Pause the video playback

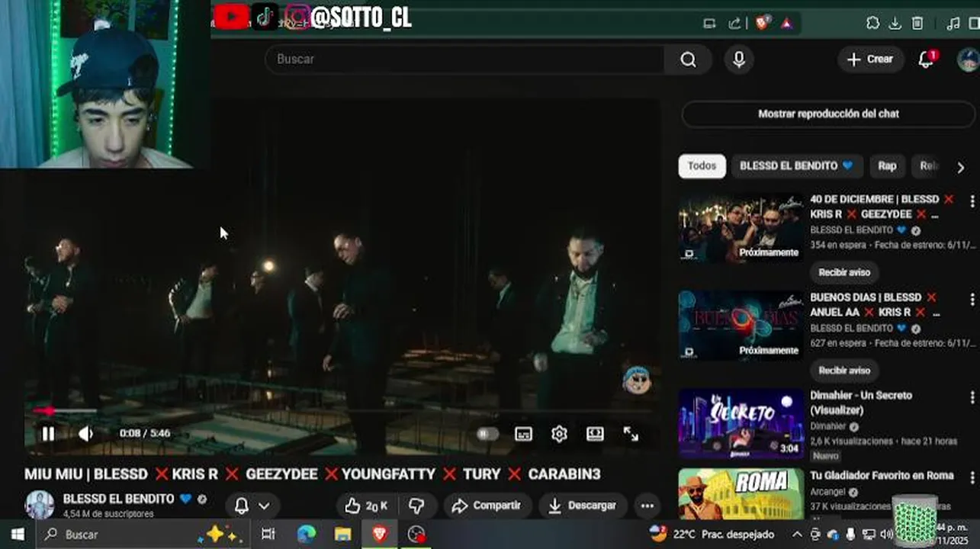click(48, 434)
